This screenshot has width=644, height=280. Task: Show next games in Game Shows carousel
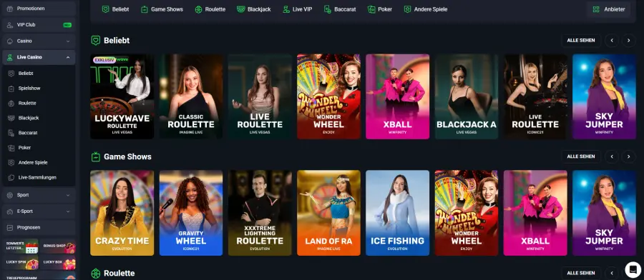[x=628, y=156]
